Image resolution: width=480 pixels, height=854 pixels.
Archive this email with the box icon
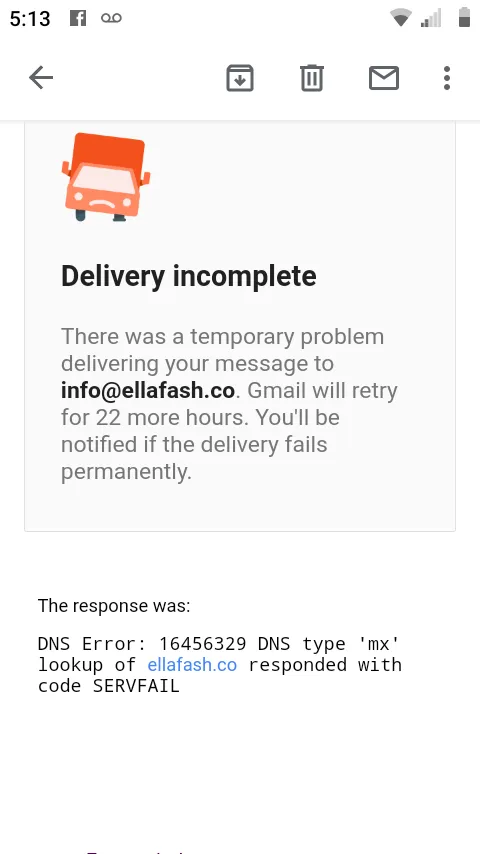[x=240, y=78]
